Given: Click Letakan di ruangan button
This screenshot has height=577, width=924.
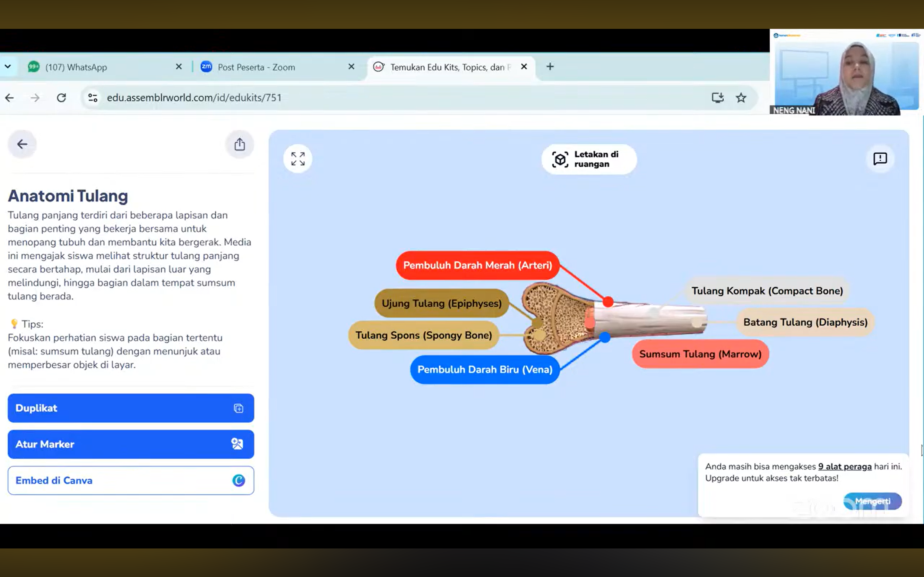Looking at the screenshot, I should tap(589, 159).
